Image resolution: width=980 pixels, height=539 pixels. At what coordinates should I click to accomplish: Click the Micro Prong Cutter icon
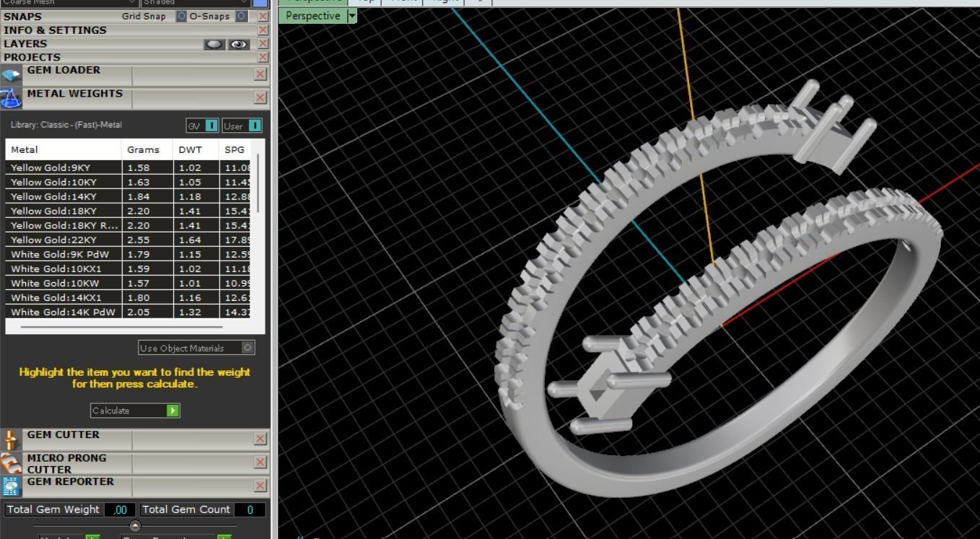11,463
